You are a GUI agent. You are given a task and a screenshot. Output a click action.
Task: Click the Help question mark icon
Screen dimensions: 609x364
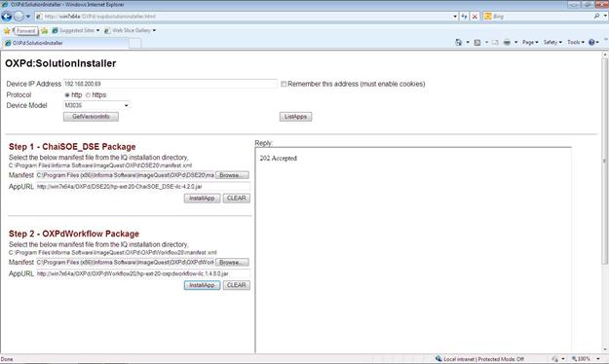(x=591, y=42)
